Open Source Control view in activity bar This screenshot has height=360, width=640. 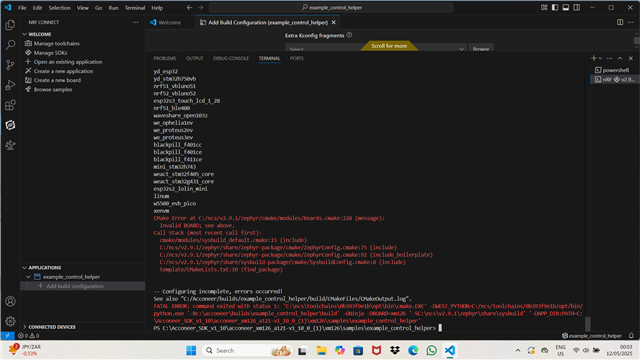coord(10,65)
